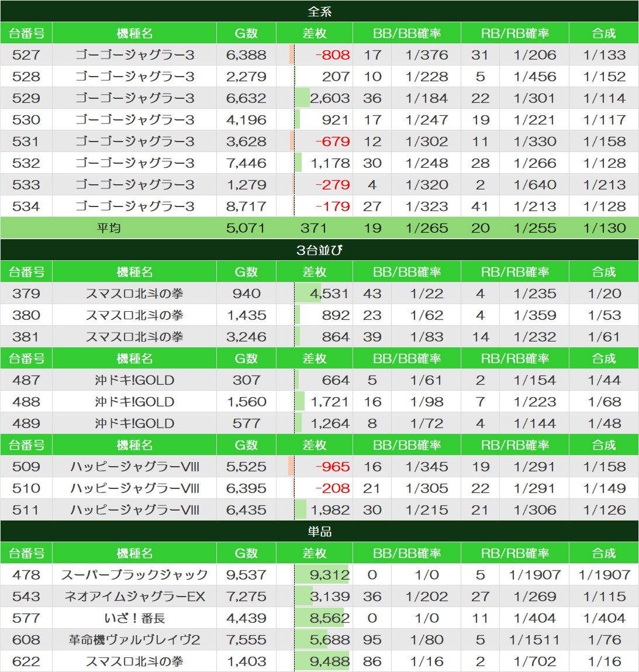
Task: Select スーパーブラックジャック machine name
Action: coord(134,575)
